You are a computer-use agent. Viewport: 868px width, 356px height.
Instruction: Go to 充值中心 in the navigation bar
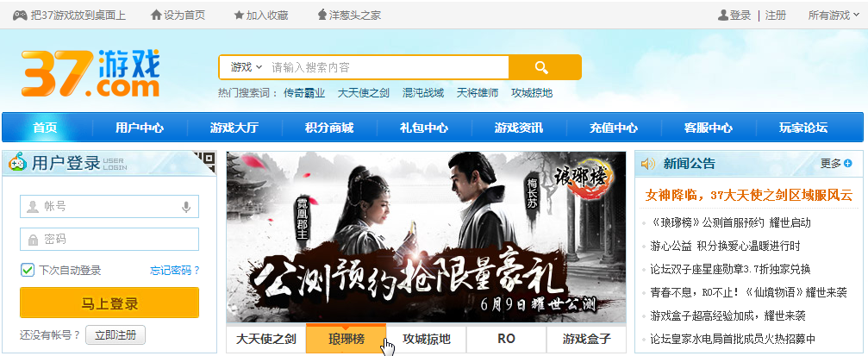click(x=614, y=128)
